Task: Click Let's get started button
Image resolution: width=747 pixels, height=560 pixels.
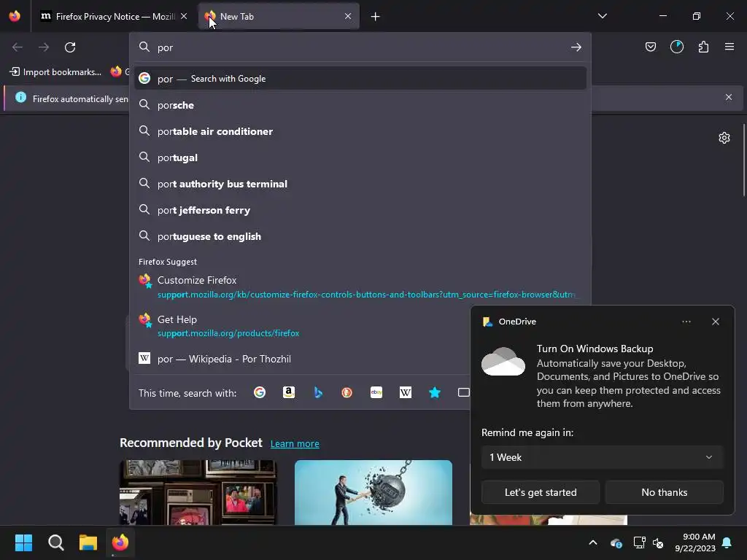Action: (x=541, y=492)
